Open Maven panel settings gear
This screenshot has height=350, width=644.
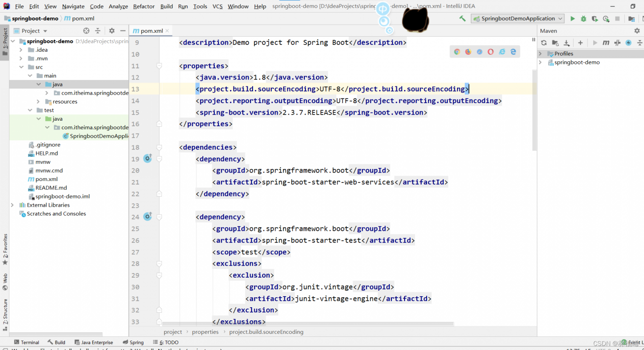coord(636,31)
